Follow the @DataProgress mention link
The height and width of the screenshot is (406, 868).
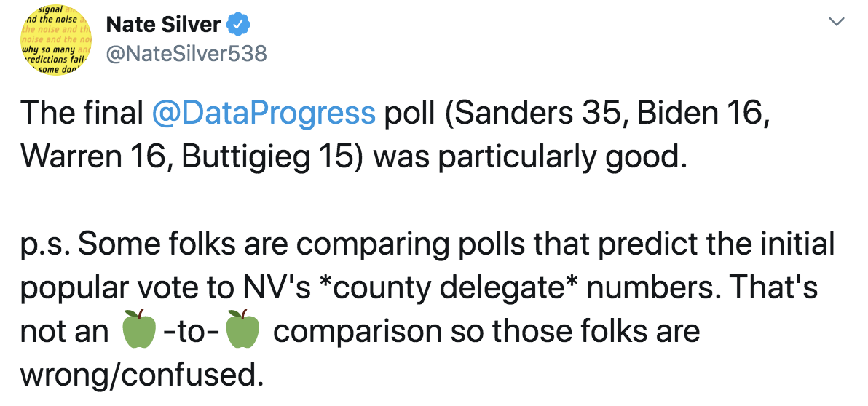click(264, 114)
